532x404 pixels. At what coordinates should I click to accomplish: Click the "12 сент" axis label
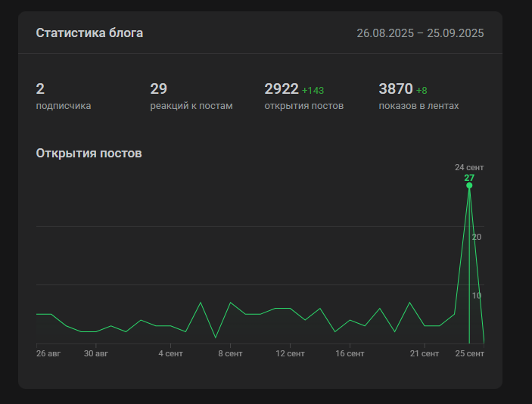290,353
